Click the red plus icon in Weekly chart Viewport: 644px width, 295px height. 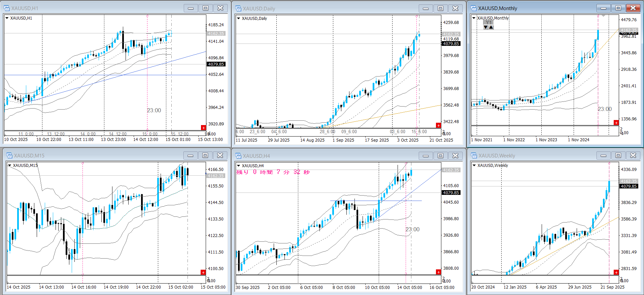click(616, 272)
